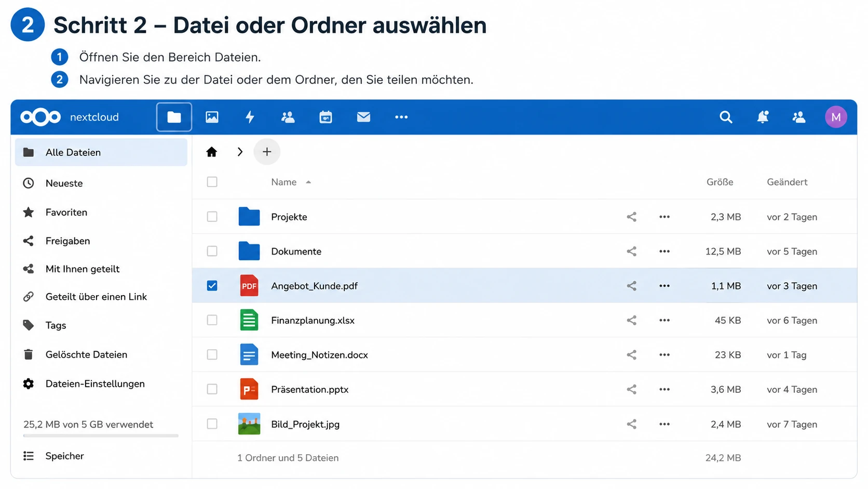Image resolution: width=868 pixels, height=489 pixels.
Task: Open the Mail app icon
Action: coord(363,117)
